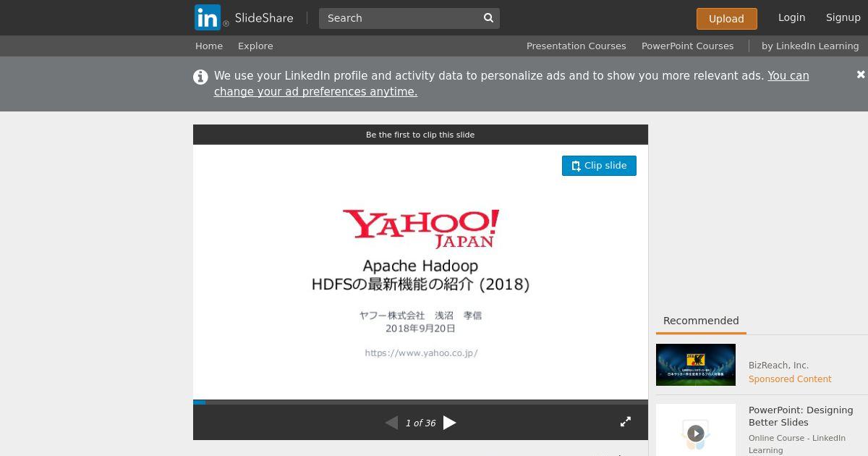This screenshot has width=868, height=456.
Task: Open PowerPoint: Designing Better Slides title
Action: coord(801,416)
